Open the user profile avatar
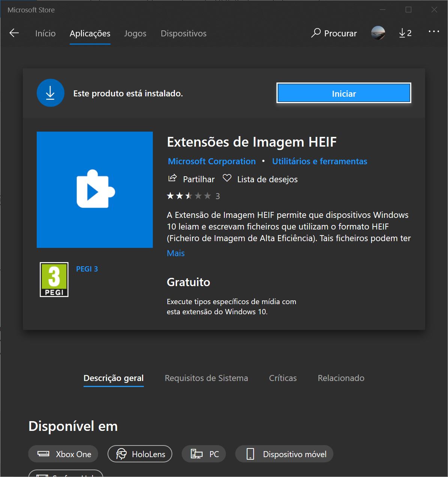 tap(378, 33)
